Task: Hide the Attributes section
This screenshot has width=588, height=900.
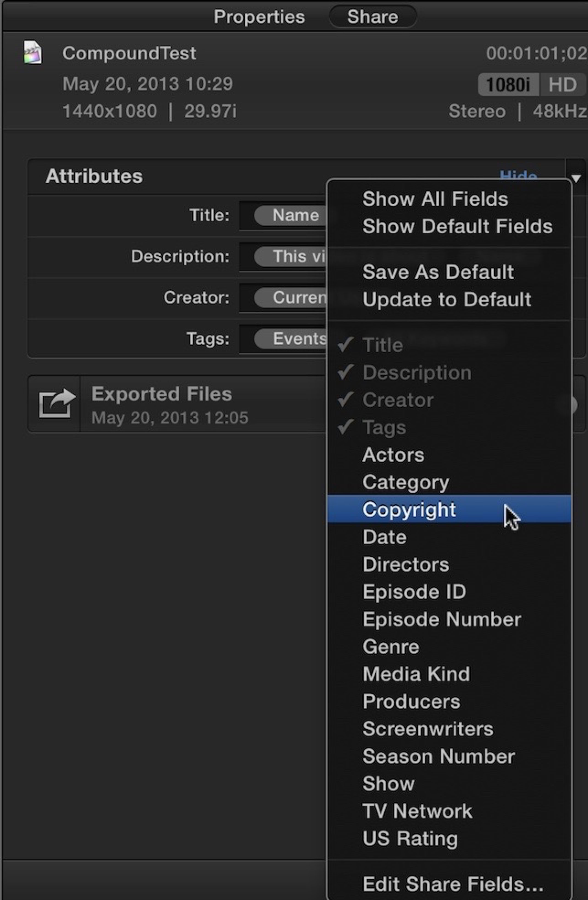Action: point(518,175)
